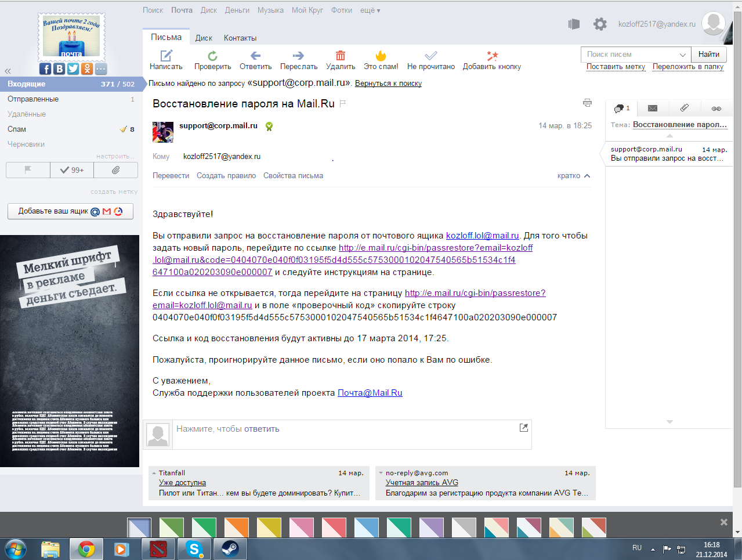
Task: Show hidden tray icons arrow
Action: (x=653, y=549)
